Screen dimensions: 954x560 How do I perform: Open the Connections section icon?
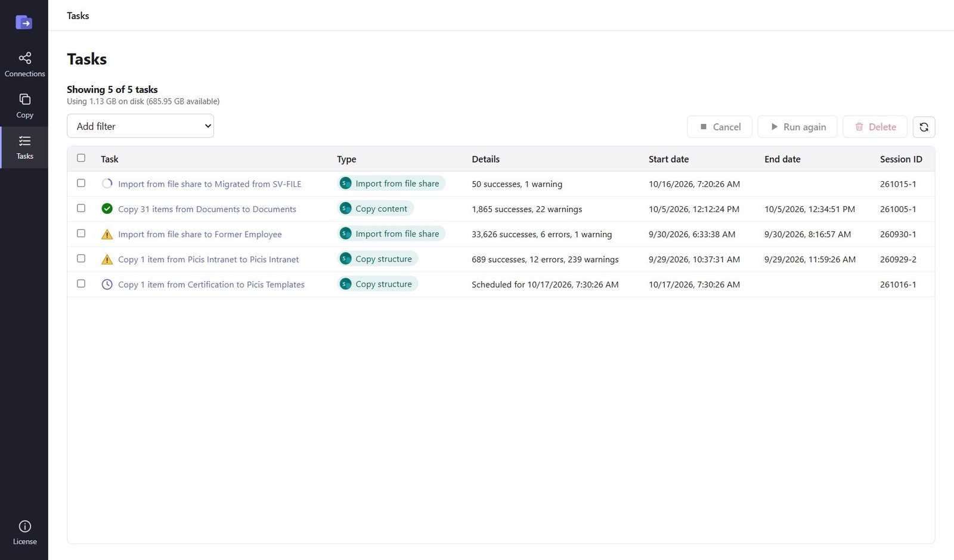[x=24, y=58]
